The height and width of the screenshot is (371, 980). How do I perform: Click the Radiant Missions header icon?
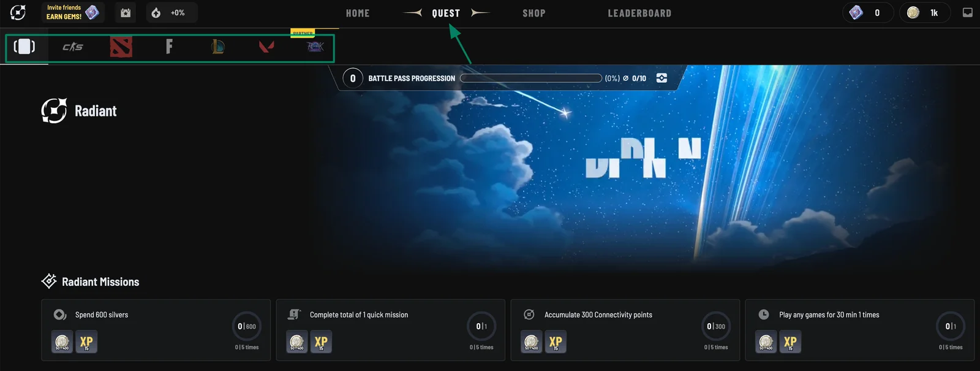49,281
